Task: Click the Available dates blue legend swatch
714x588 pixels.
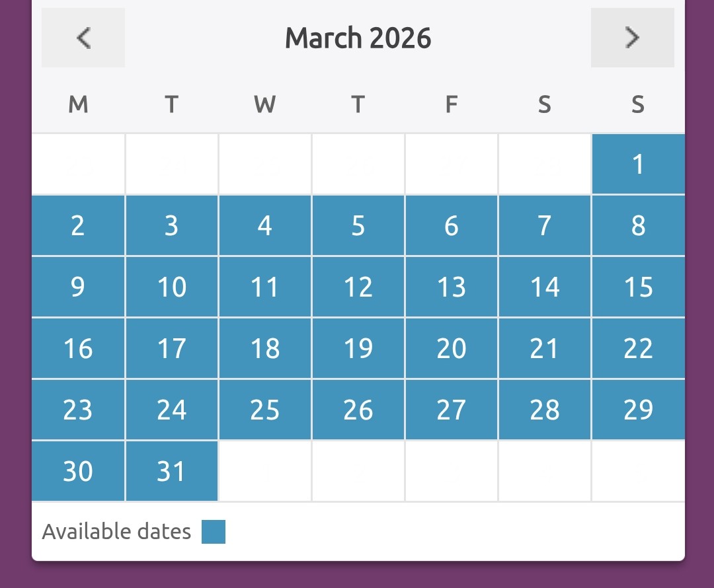Action: (x=214, y=532)
